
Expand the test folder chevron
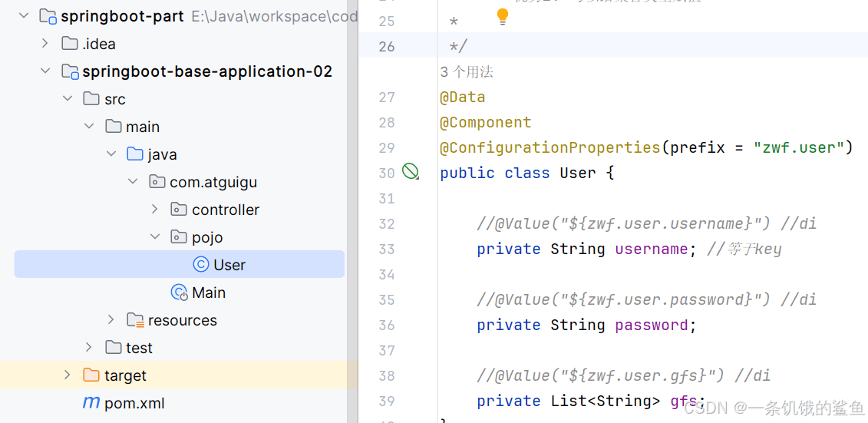click(88, 347)
